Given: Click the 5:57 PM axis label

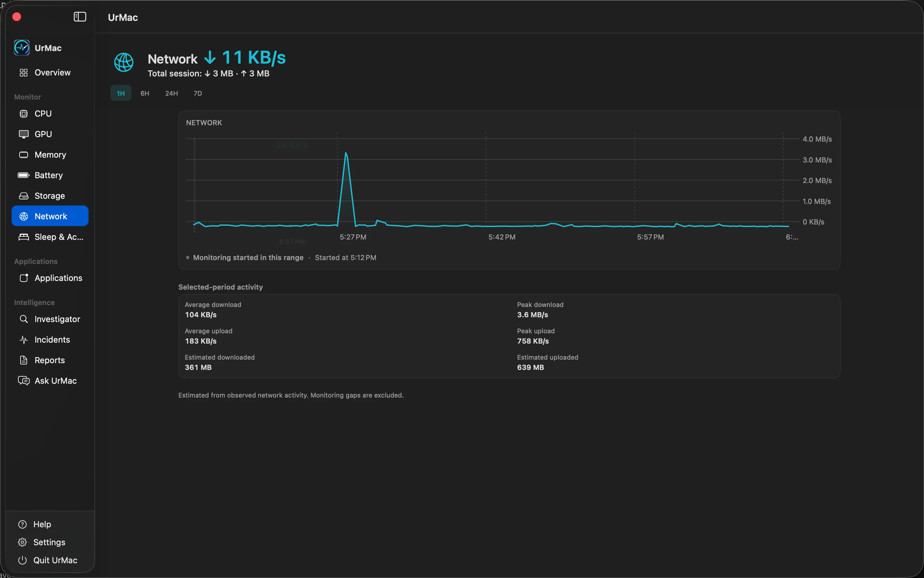Looking at the screenshot, I should [650, 237].
